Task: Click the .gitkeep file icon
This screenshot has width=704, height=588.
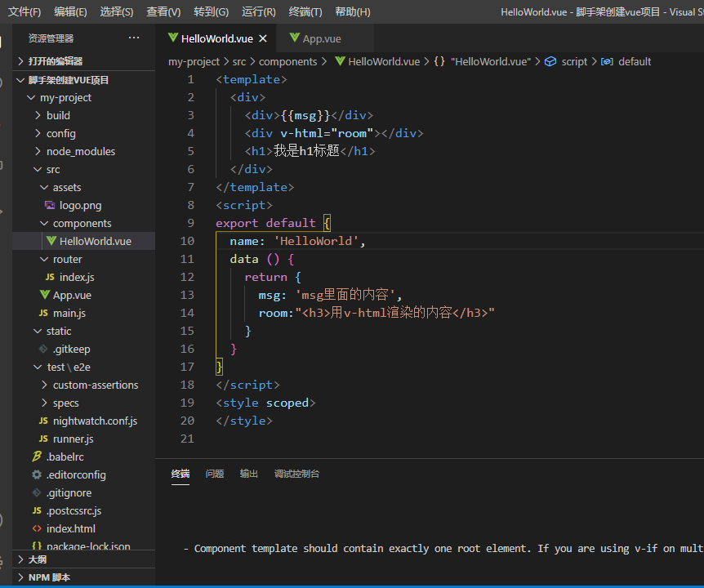Action: point(43,349)
